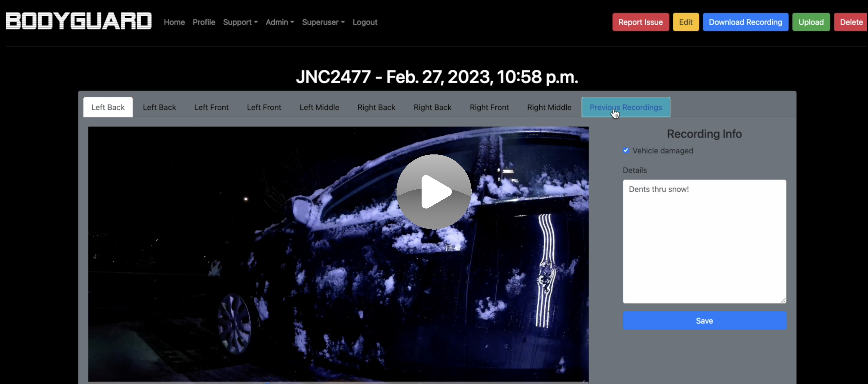Click the Report Issue button
Image resolution: width=868 pixels, height=384 pixels.
640,22
